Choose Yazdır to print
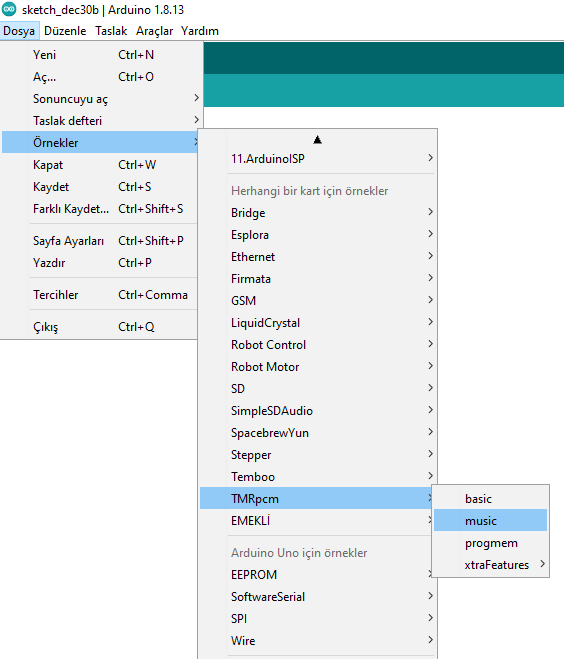The height and width of the screenshot is (659, 564). click(x=100, y=263)
